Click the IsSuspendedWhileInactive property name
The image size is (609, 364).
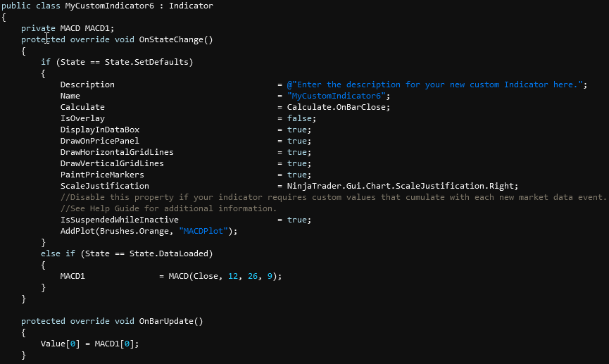[120, 220]
